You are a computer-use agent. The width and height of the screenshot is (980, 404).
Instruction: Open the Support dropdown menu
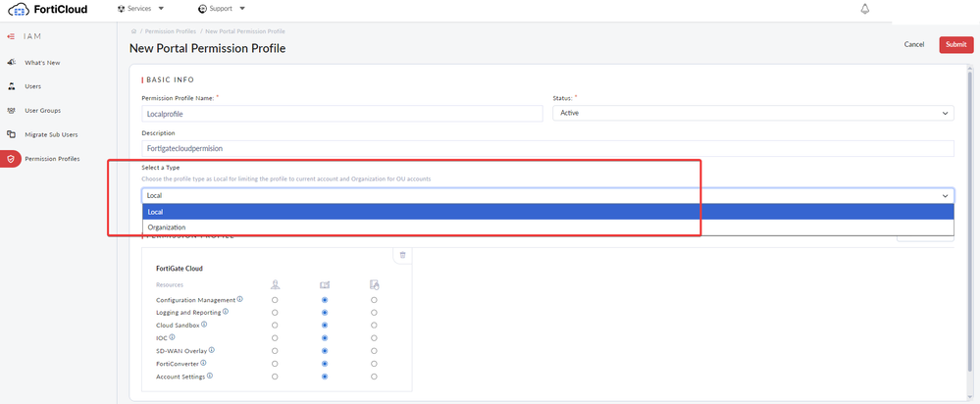[221, 9]
